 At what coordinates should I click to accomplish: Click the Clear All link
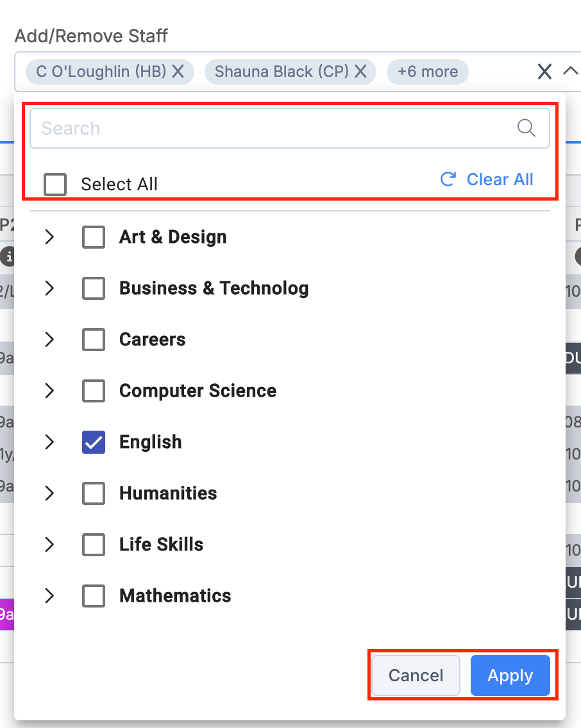coord(500,179)
